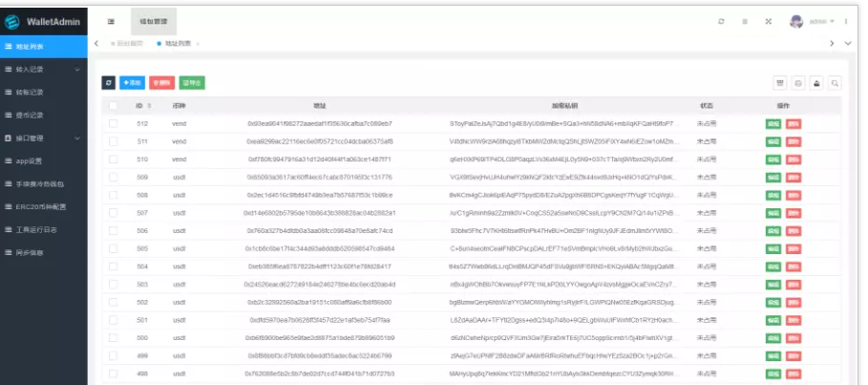This screenshot has height=385, width=868.
Task: Edit row 512 with green button
Action: pos(773,124)
